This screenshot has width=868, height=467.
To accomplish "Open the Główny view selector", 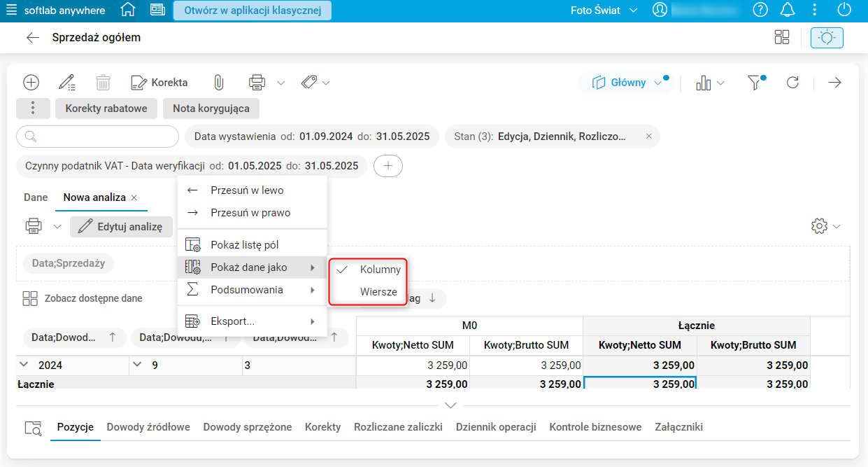I will point(627,83).
